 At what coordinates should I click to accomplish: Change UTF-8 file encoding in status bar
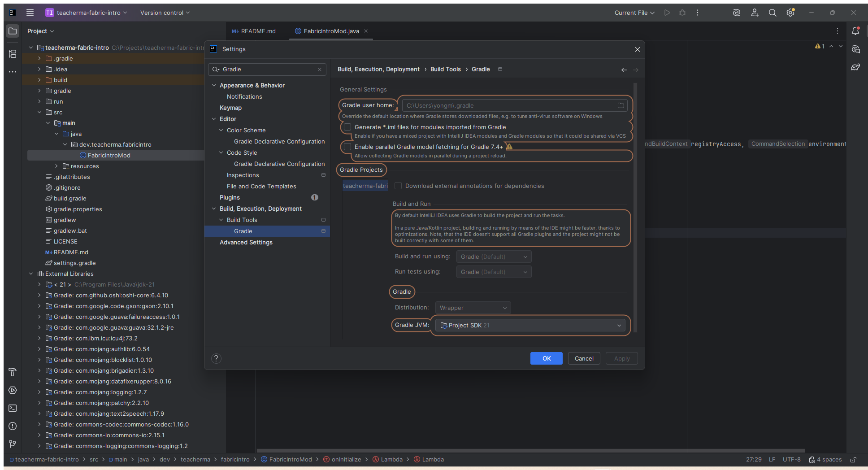pos(791,459)
